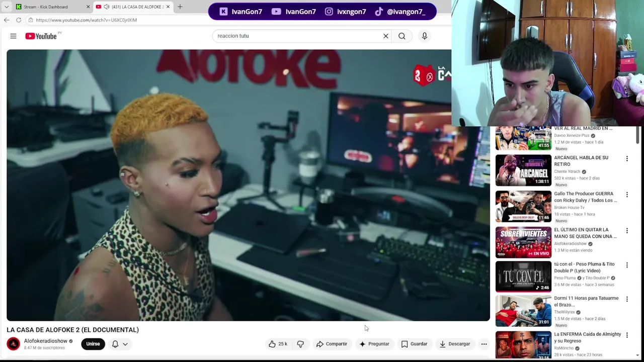This screenshot has width=644, height=362.
Task: Open the tab list dropdown arrow
Action: coord(7,7)
